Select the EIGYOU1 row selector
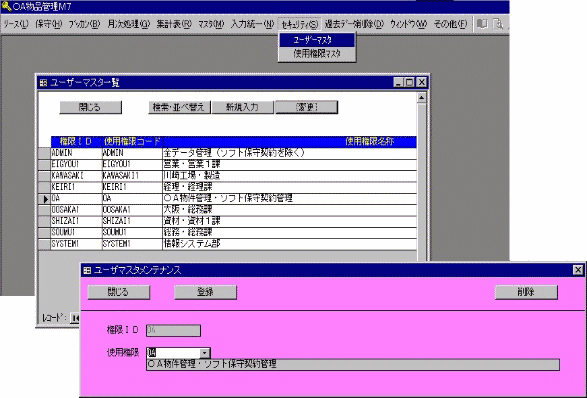Screen dimensions: 587x398 pos(45,165)
